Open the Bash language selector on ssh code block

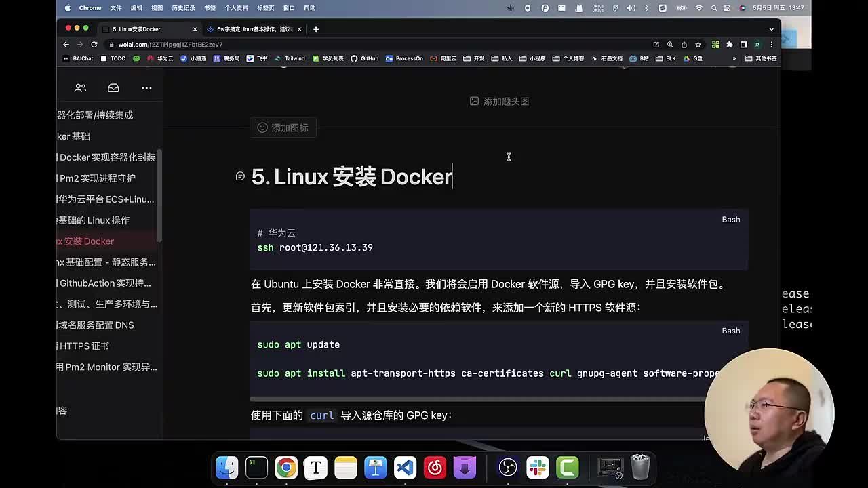tap(731, 220)
